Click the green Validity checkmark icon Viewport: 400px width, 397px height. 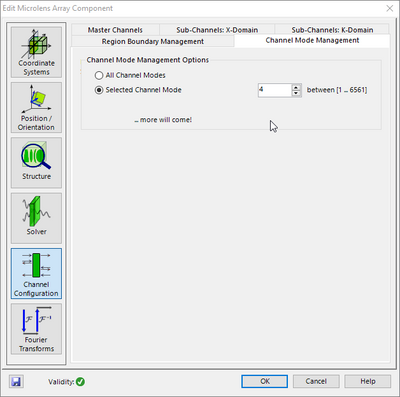80,382
